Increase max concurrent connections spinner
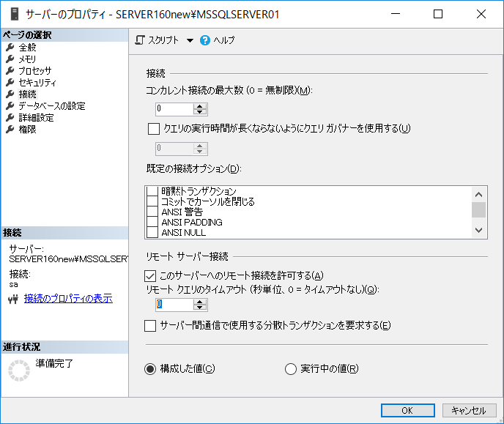Viewport: 504px width, 424px height. [200, 106]
